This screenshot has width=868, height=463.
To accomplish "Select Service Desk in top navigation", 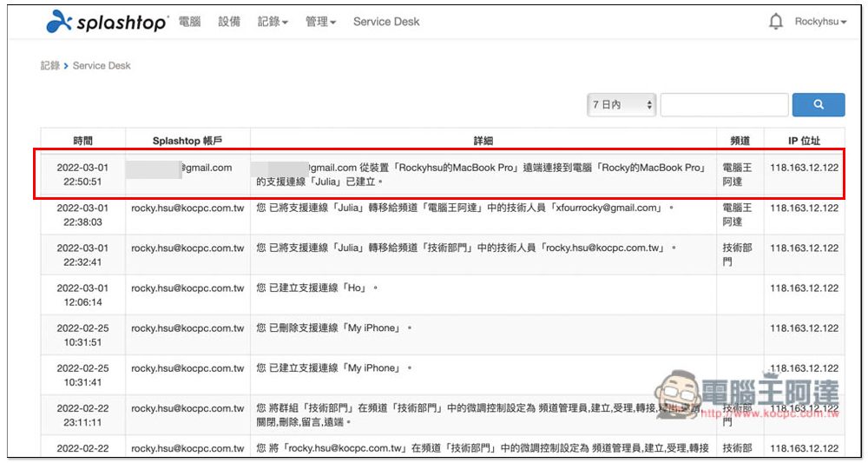I will click(x=385, y=22).
